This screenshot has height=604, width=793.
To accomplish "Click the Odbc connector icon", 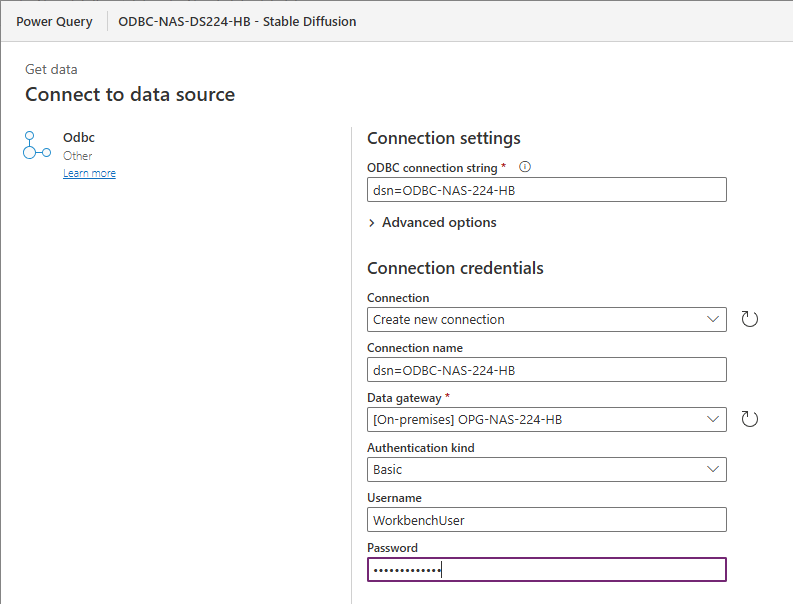I will [36, 145].
